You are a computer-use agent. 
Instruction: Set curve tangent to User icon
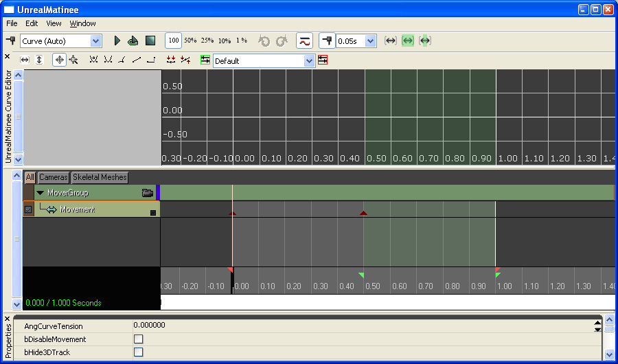108,60
